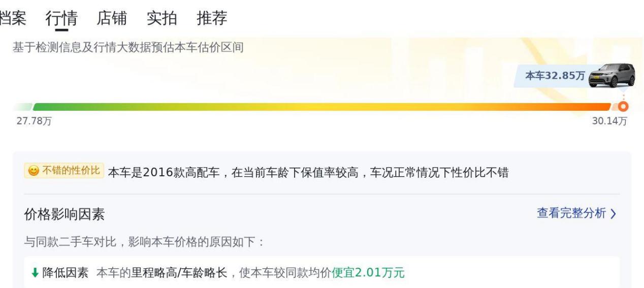
Task: Click the 降低因素 label
Action: [65, 273]
